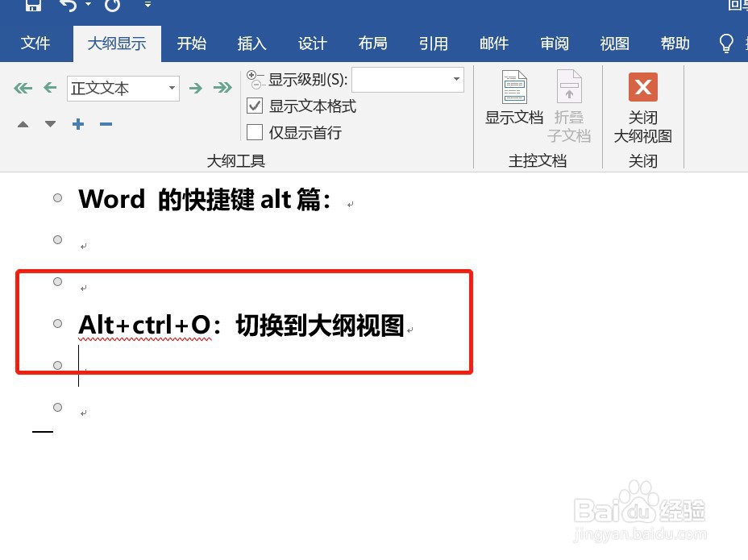
Task: Open the 文件 menu
Action: pos(35,44)
